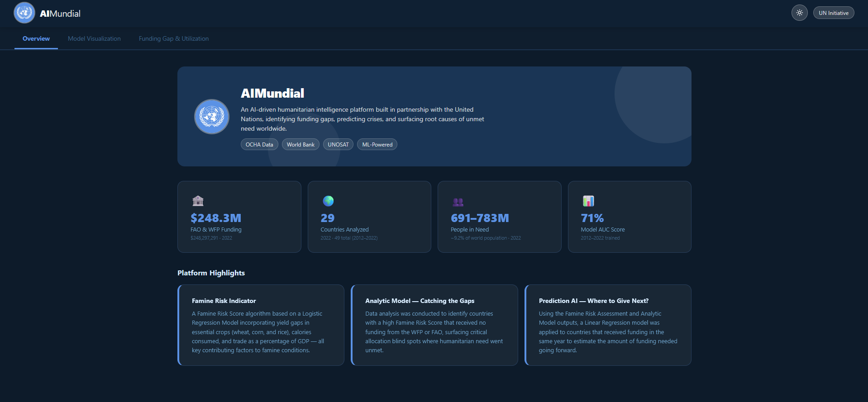
Task: Select the World Bank tag
Action: coord(300,145)
